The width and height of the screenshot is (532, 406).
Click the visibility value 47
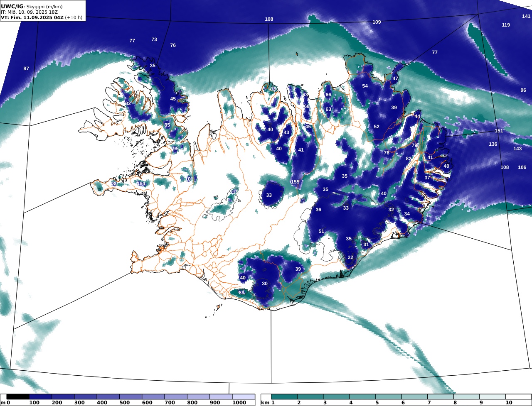[x=395, y=78]
